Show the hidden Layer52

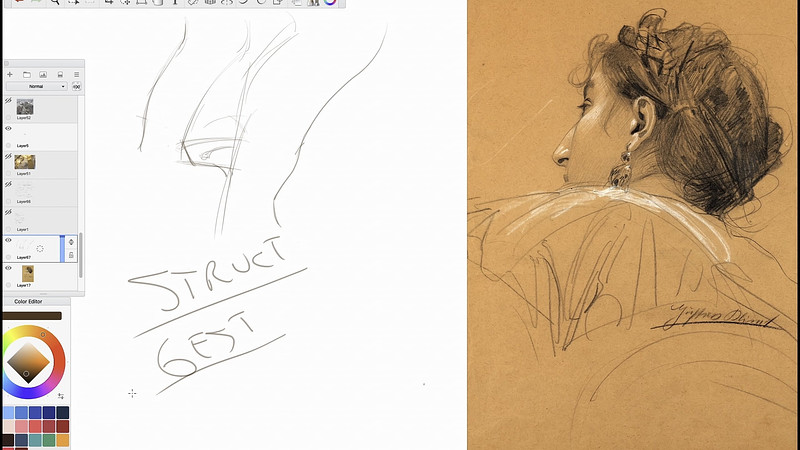tap(8, 101)
